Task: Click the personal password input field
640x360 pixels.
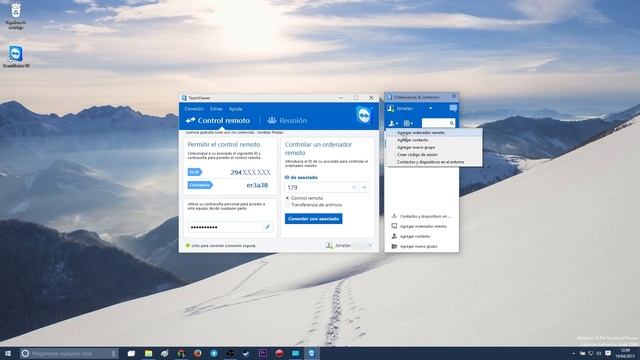Action: click(x=225, y=227)
